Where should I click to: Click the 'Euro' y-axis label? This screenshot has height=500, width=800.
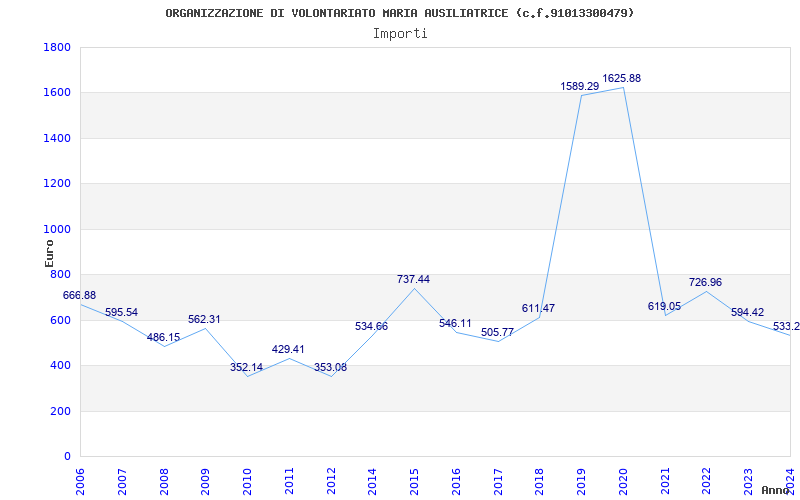click(x=49, y=254)
